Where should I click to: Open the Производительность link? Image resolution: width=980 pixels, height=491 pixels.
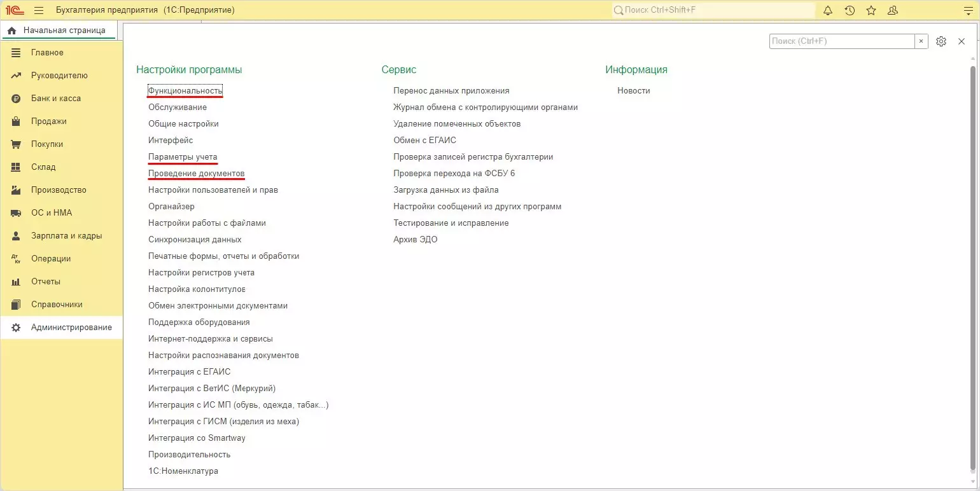tap(189, 455)
